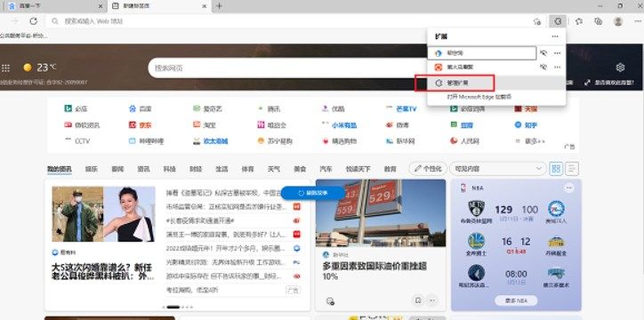Open page settings gear icon
This screenshot has width=644, height=320.
point(620,68)
